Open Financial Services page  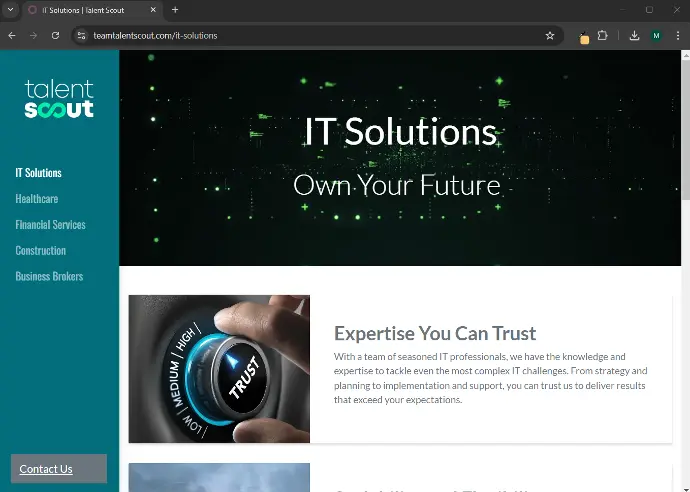point(50,225)
